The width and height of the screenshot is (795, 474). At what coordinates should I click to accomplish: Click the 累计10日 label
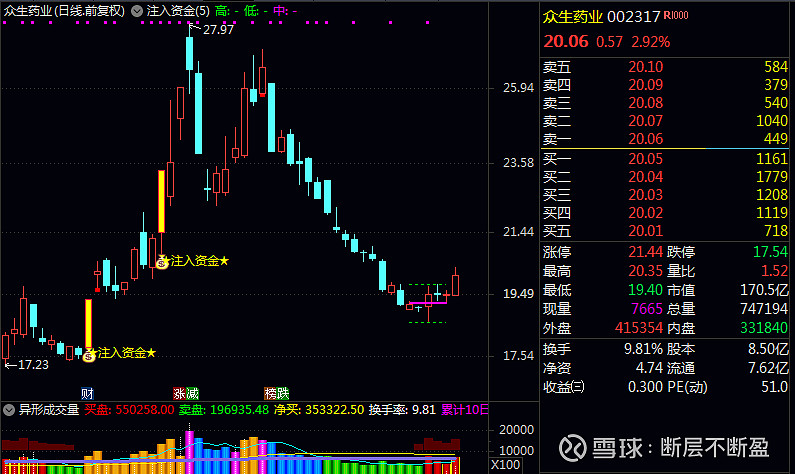pyautogui.click(x=464, y=410)
